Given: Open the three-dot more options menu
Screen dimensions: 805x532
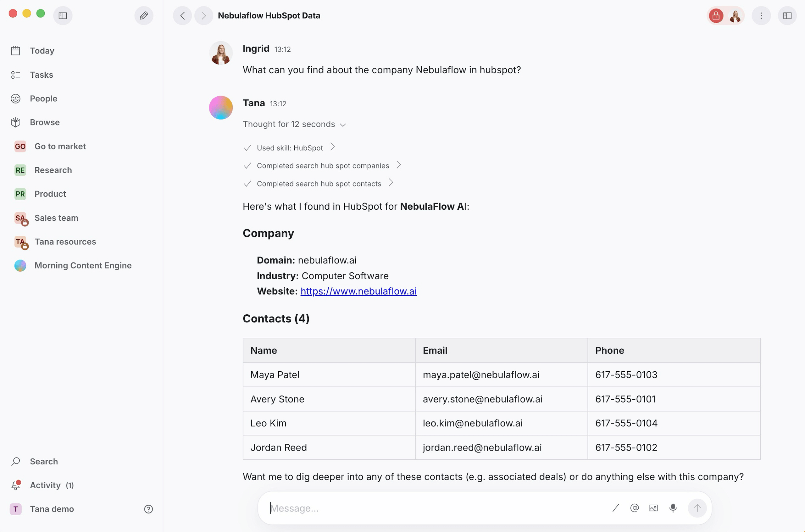Looking at the screenshot, I should coord(761,16).
